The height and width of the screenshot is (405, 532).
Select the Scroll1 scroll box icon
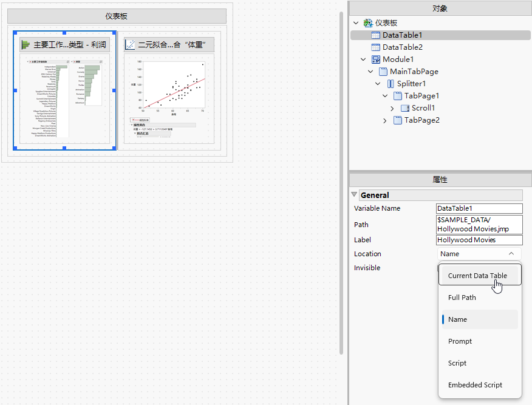click(405, 108)
